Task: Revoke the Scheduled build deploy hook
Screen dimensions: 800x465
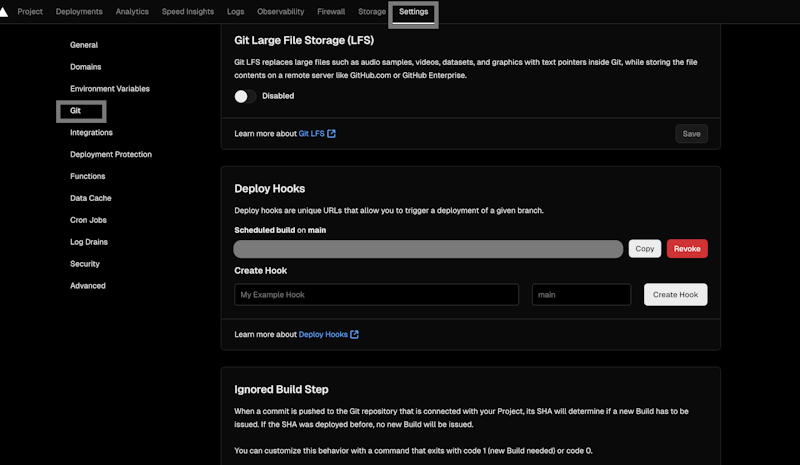Action: (x=687, y=249)
